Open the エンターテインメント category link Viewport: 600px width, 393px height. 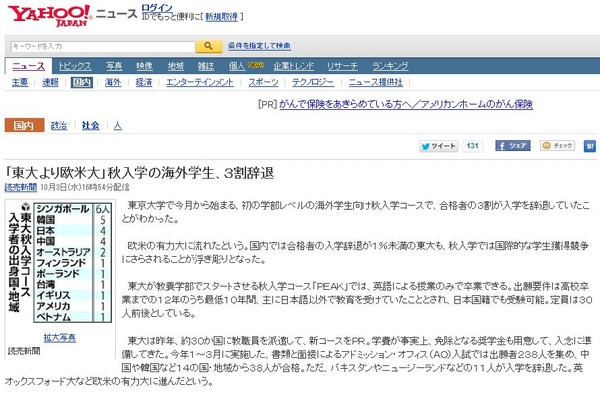click(200, 82)
